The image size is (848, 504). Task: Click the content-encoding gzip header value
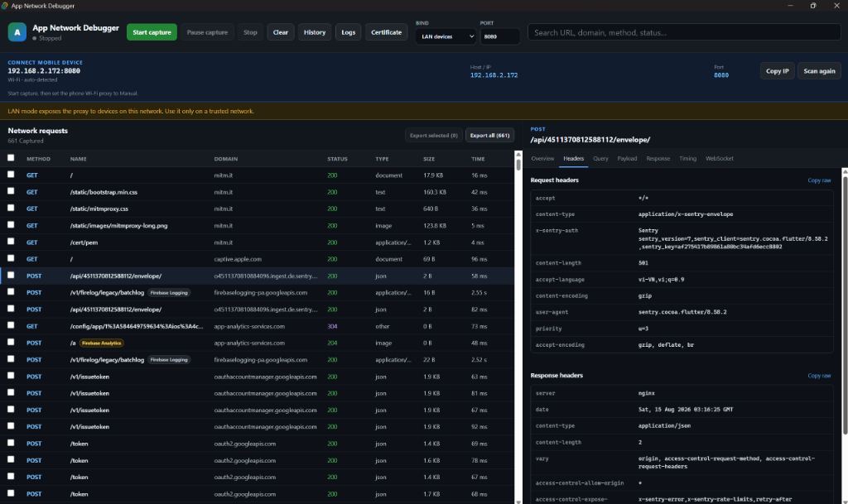click(644, 295)
